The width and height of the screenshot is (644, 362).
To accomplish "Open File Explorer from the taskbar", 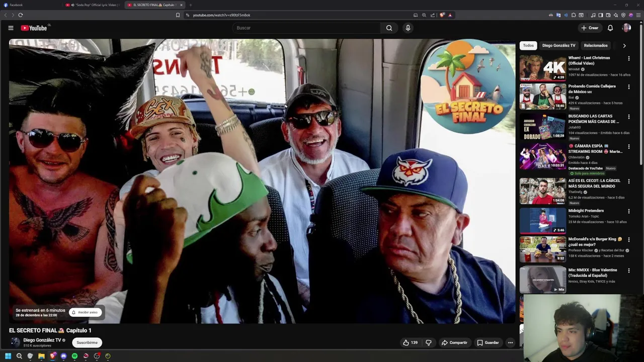I will [x=41, y=356].
